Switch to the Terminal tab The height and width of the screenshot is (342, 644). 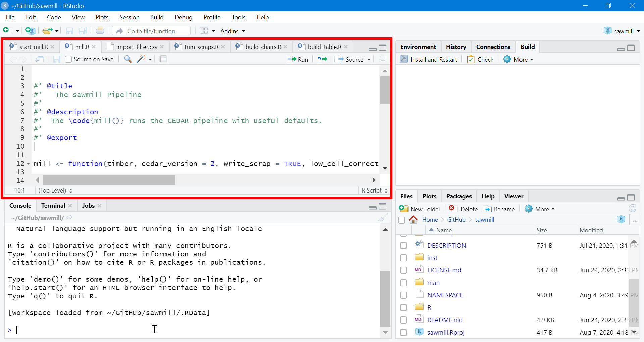(53, 206)
